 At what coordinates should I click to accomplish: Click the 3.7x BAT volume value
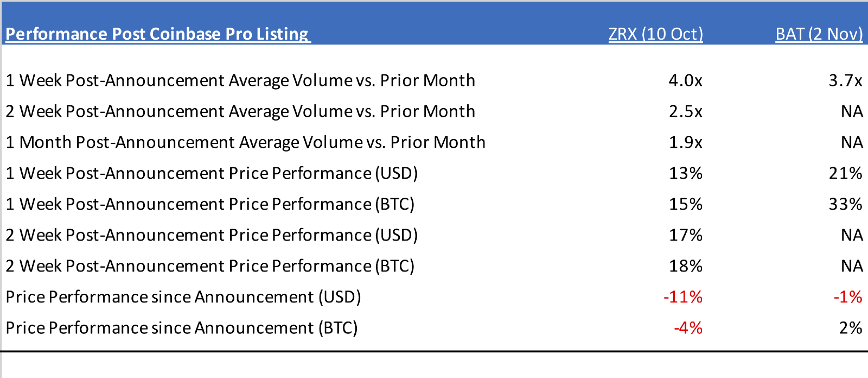pos(845,80)
